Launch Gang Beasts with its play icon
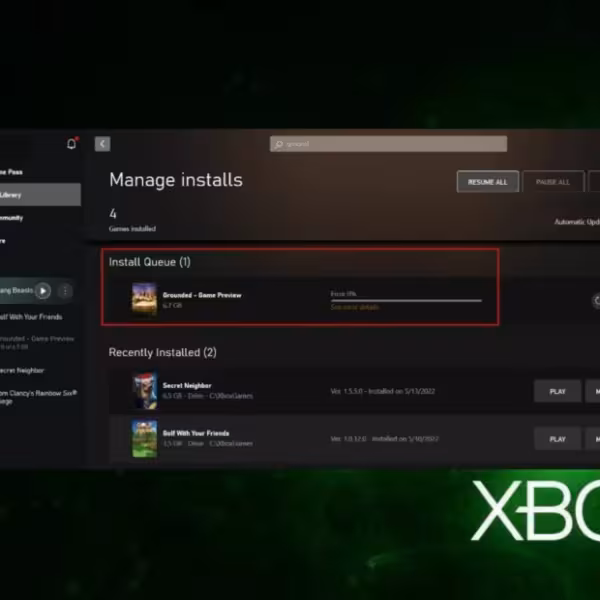The width and height of the screenshot is (600, 600). (43, 291)
